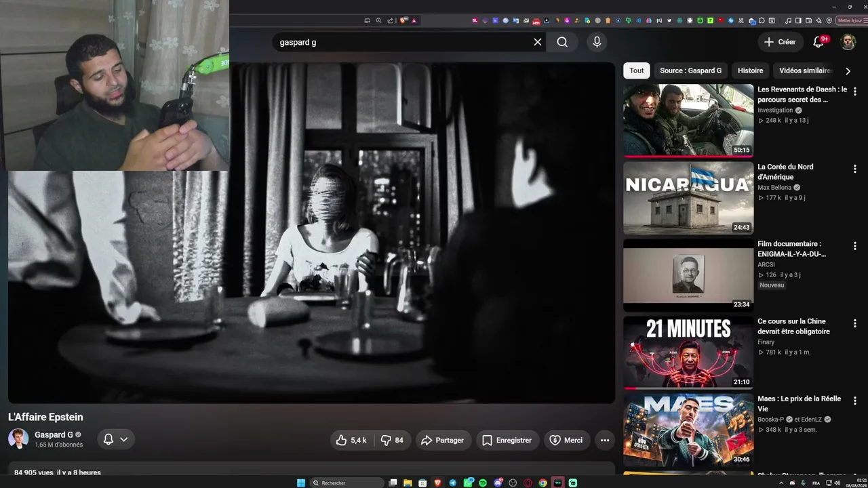868x488 pixels.
Task: Open Task View on the taskbar
Action: [393, 483]
